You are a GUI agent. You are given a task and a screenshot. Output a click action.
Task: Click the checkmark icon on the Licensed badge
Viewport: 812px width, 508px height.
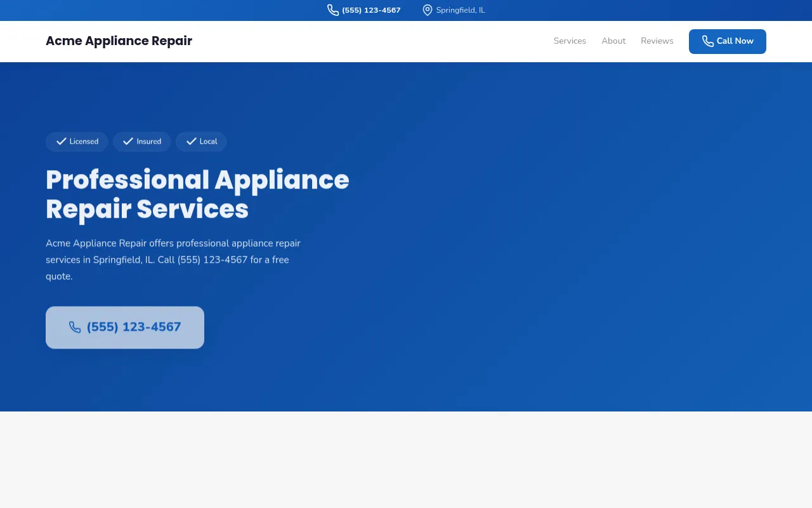click(x=61, y=141)
